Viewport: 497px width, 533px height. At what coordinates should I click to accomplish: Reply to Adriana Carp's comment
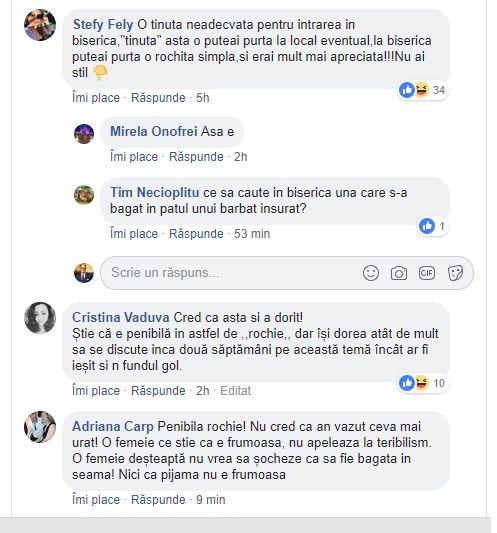pyautogui.click(x=158, y=500)
